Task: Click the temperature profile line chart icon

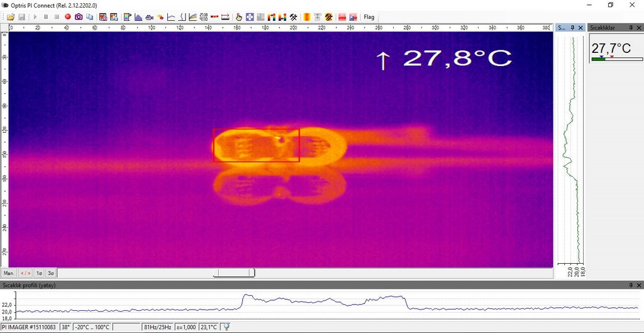Action: [171, 17]
